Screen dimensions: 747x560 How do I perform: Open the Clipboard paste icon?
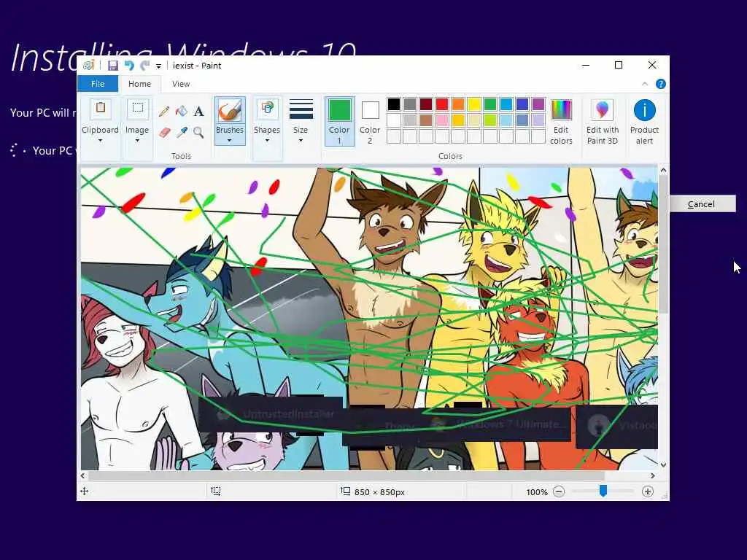click(x=100, y=109)
